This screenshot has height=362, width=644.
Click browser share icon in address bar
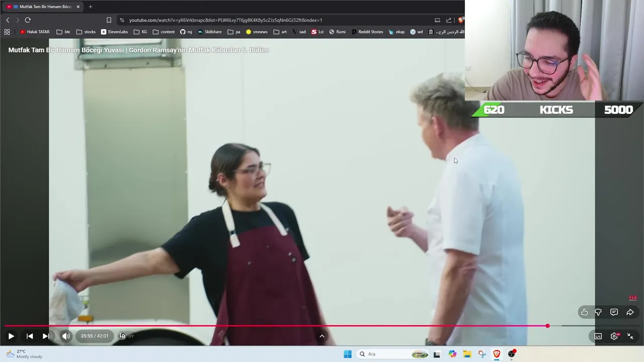coord(449,20)
